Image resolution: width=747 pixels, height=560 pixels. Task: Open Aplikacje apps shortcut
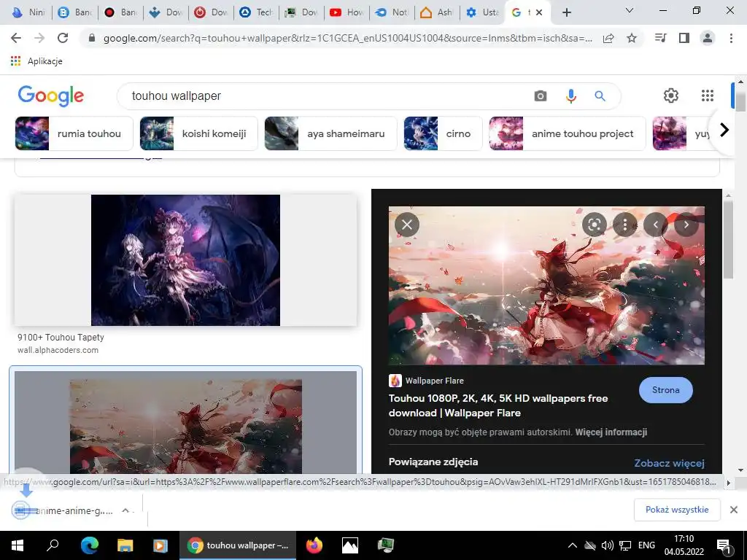coord(36,61)
